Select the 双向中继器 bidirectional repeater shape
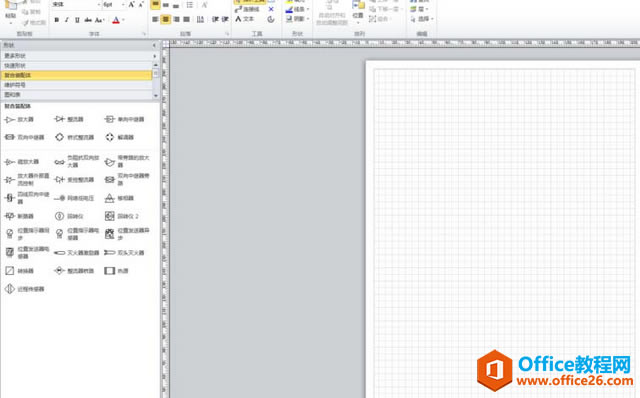 click(x=24, y=137)
